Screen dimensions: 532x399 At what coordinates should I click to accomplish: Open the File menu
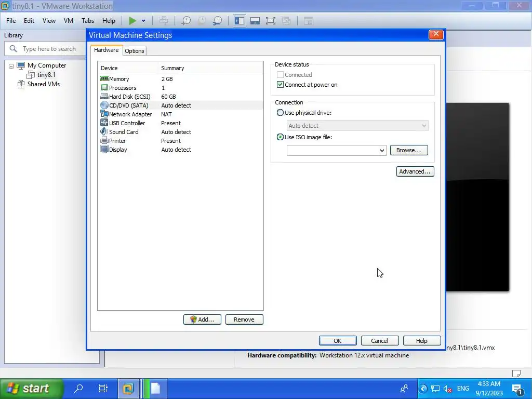11,21
